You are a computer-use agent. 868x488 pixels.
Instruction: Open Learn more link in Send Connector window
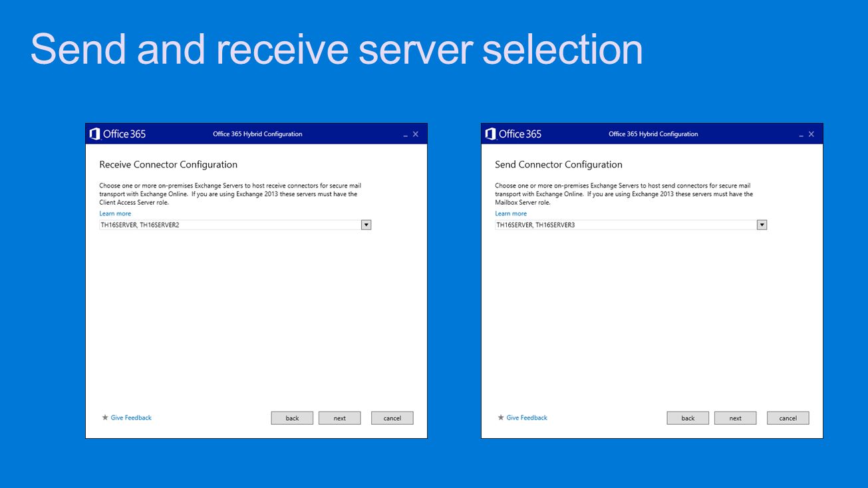(x=511, y=213)
